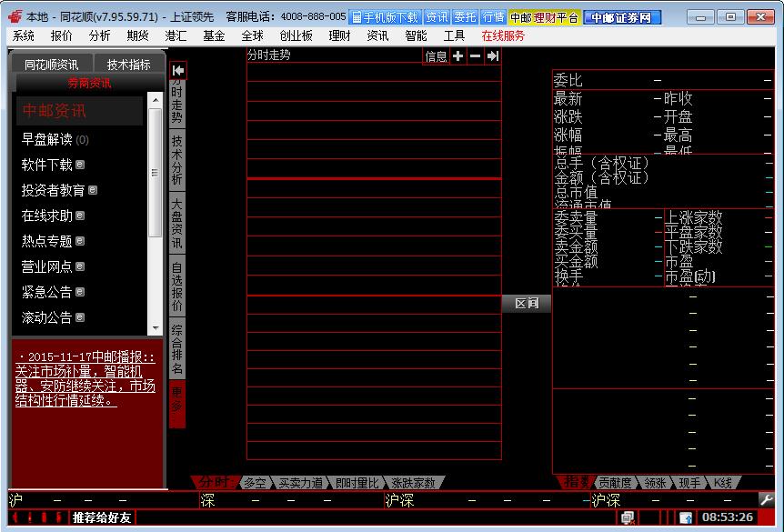Click the right-arrow icon beside the minus
Image resolution: width=784 pixels, height=532 pixels.
(492, 56)
